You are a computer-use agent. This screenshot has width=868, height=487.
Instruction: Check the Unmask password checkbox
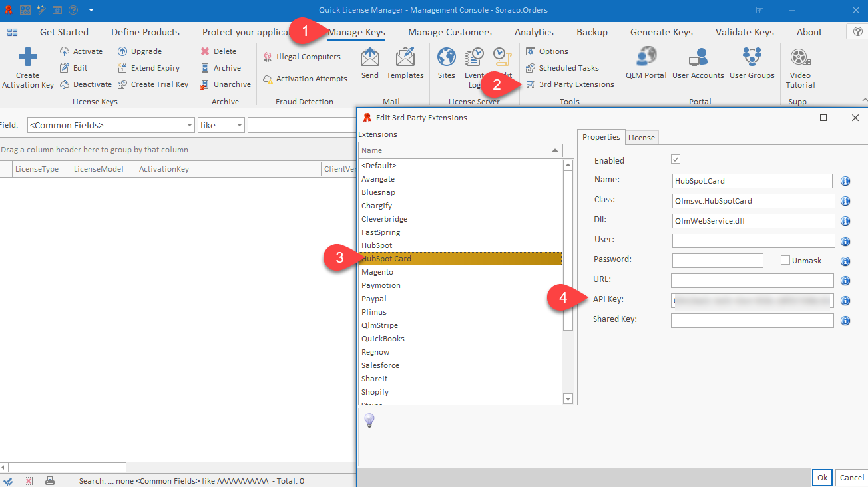pos(785,260)
